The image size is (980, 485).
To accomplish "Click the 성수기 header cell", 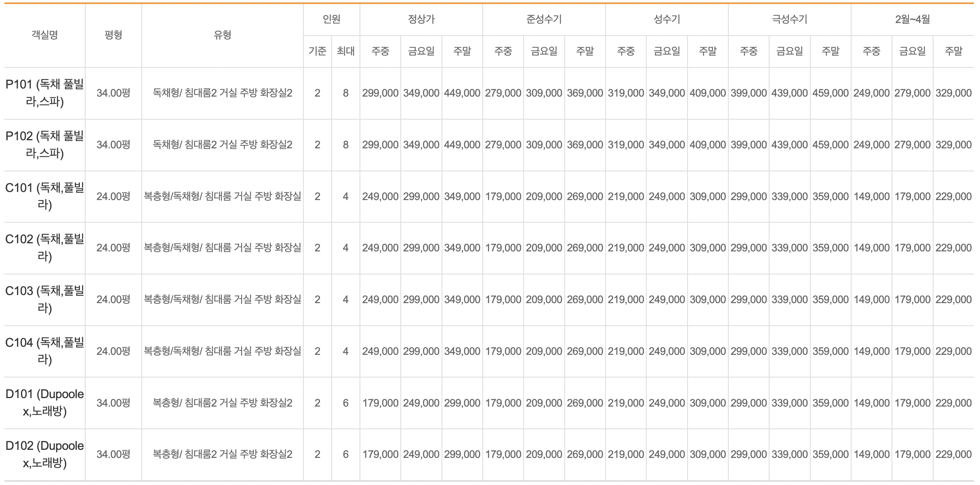I will 667,19.
